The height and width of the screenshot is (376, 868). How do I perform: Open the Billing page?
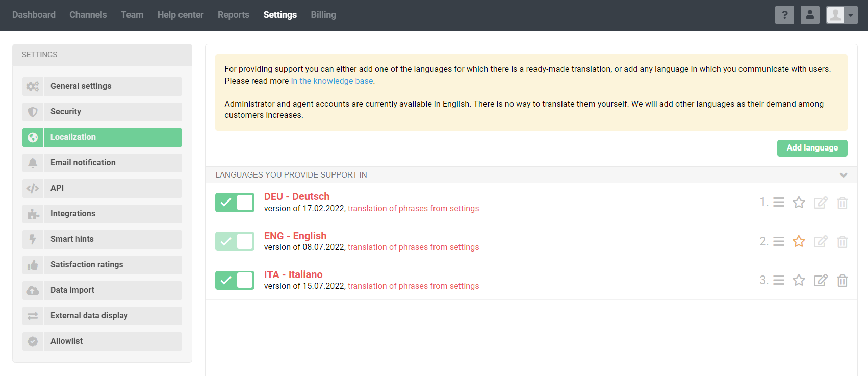coord(323,15)
